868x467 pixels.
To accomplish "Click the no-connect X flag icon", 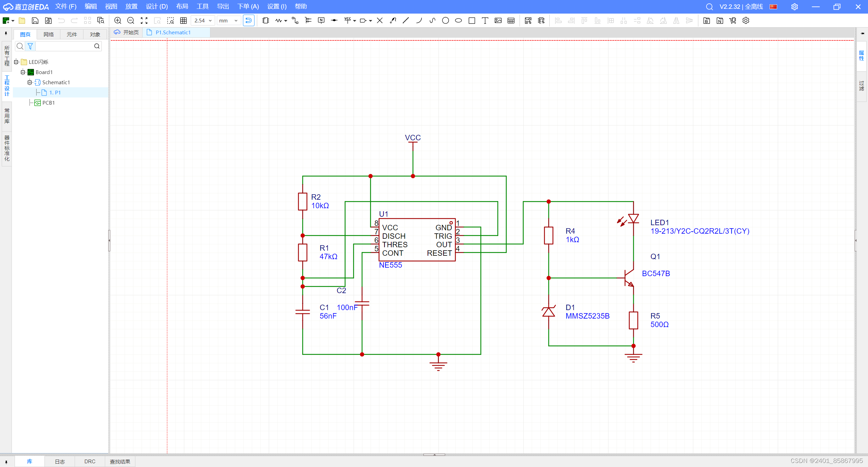I will coord(380,21).
